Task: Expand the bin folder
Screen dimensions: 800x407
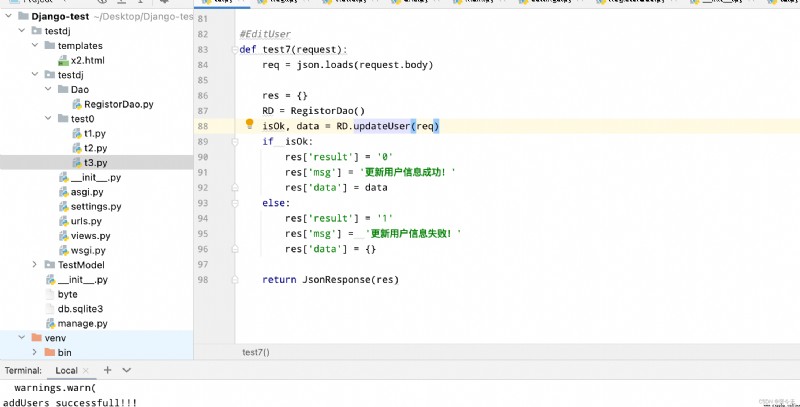Action: pos(35,352)
